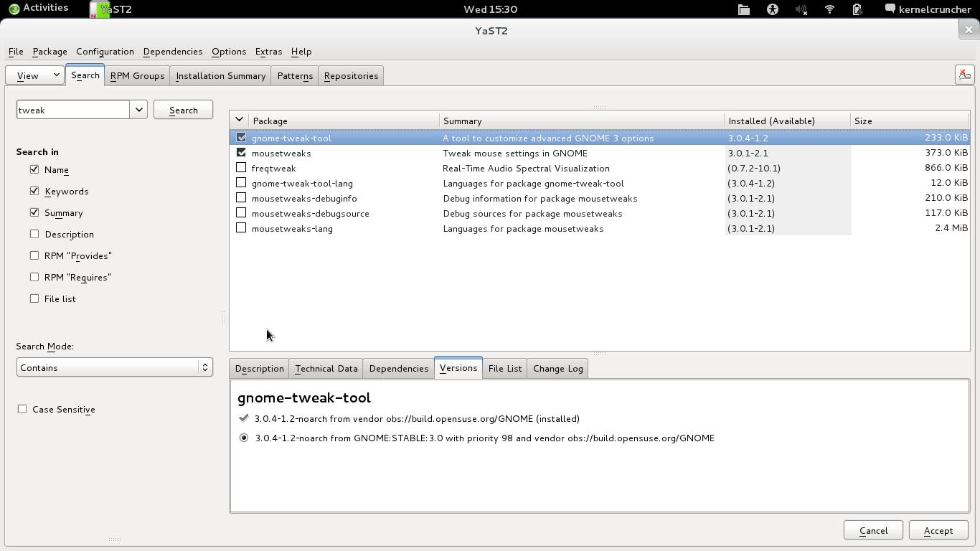
Task: Open the Change Log tab
Action: (558, 368)
